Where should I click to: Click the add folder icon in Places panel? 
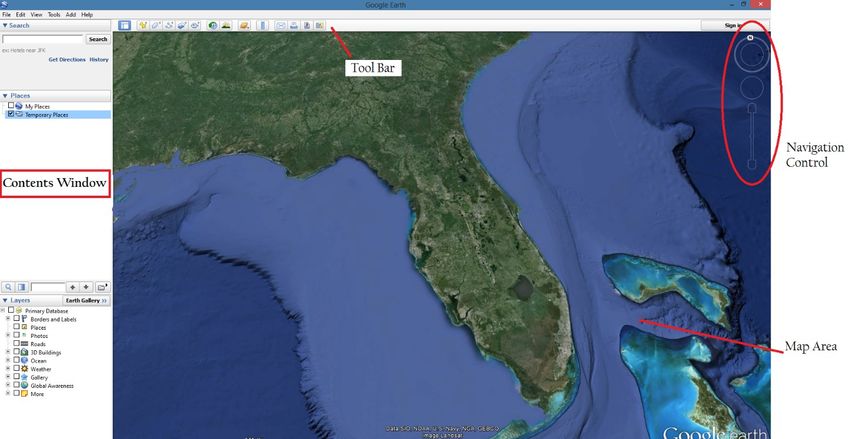click(x=102, y=287)
